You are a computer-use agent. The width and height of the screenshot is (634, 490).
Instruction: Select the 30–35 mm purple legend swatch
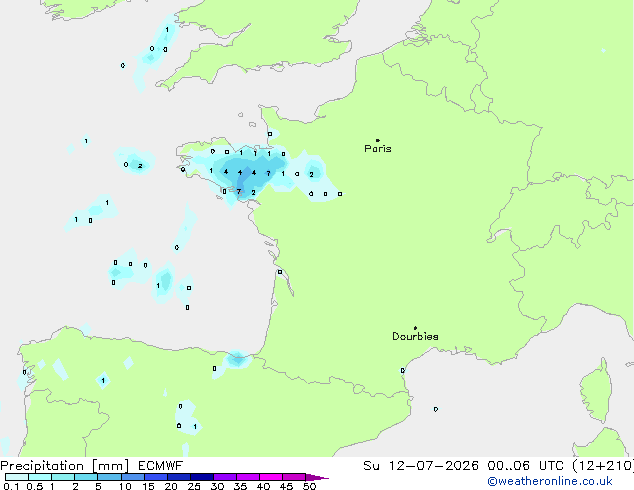click(x=224, y=477)
